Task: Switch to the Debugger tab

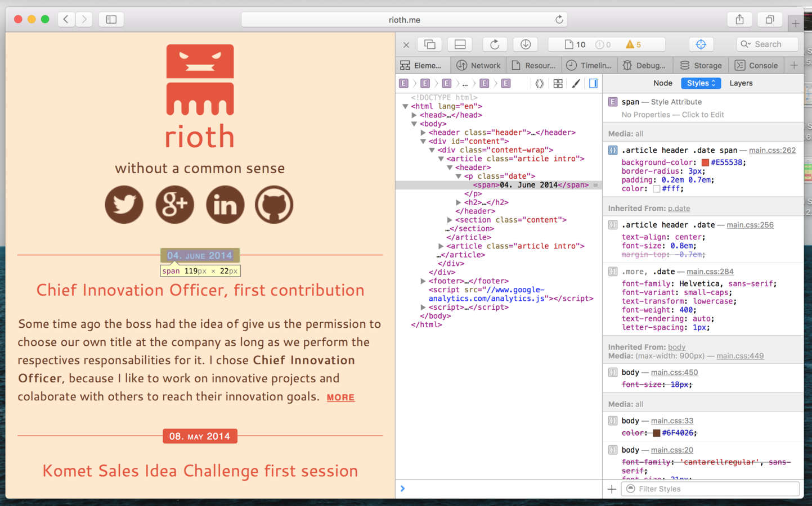Action: [645, 65]
